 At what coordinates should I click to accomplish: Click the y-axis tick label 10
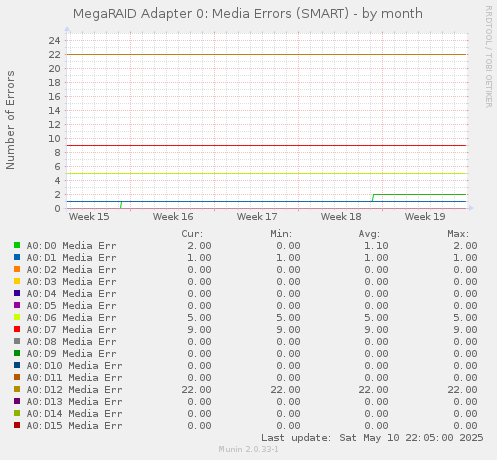pos(54,139)
